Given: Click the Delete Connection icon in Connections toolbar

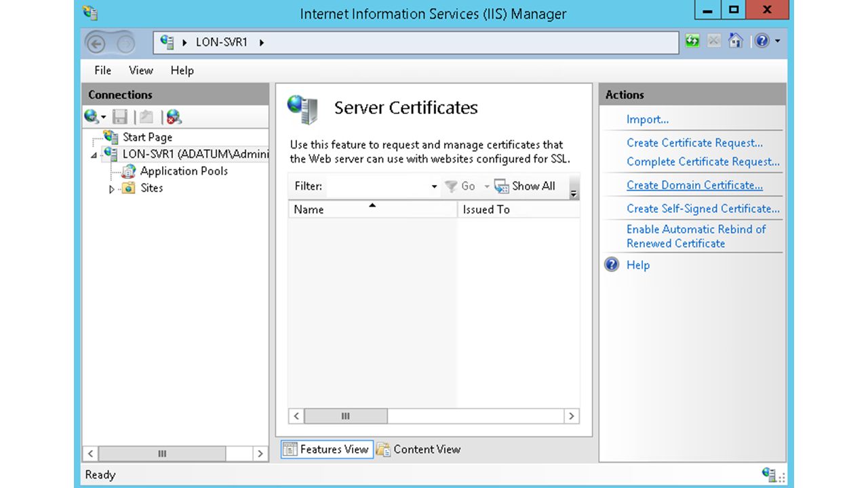Looking at the screenshot, I should [174, 117].
